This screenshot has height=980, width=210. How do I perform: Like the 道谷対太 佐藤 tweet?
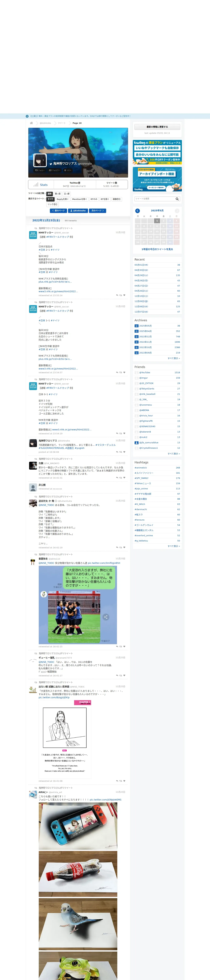pyautogui.click(x=124, y=547)
